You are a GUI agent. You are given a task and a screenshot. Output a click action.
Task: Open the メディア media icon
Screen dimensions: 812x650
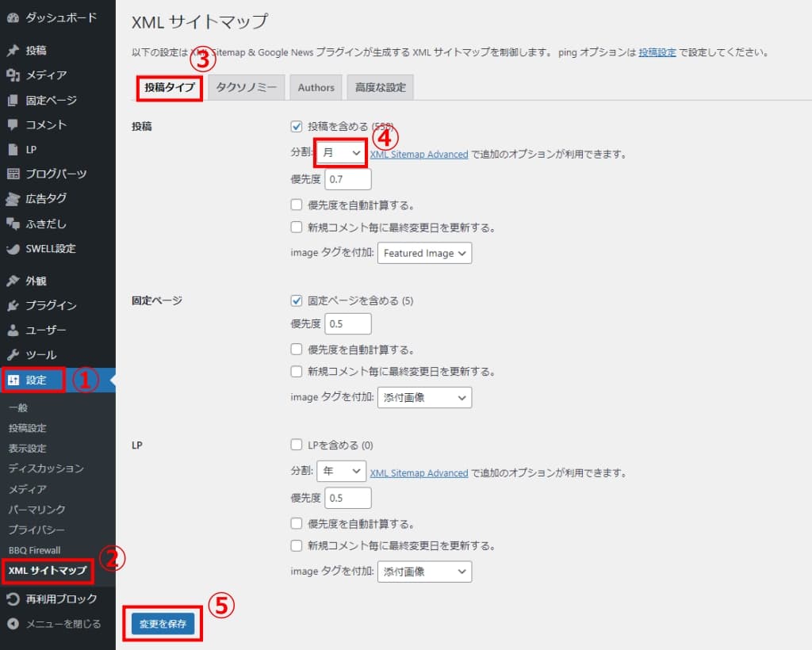[x=13, y=75]
